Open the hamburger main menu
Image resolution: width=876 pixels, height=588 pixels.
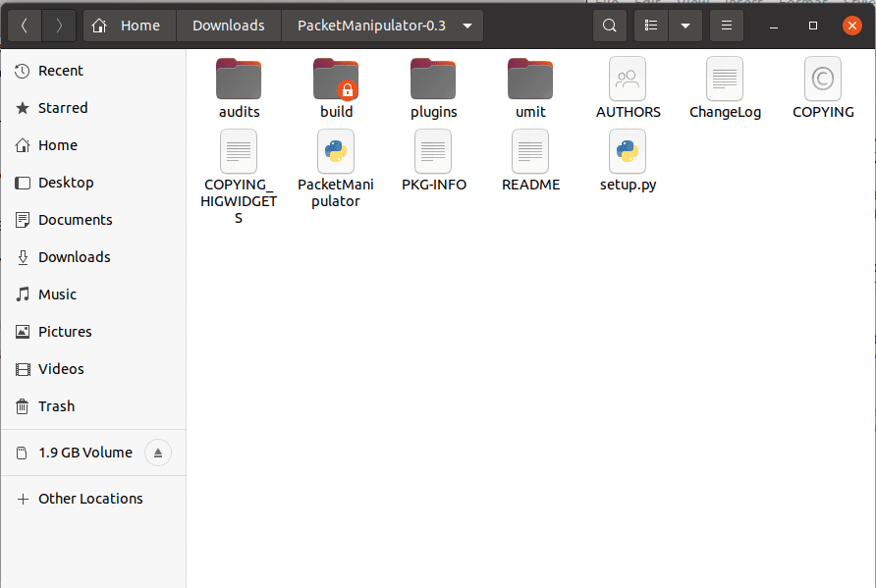[727, 26]
